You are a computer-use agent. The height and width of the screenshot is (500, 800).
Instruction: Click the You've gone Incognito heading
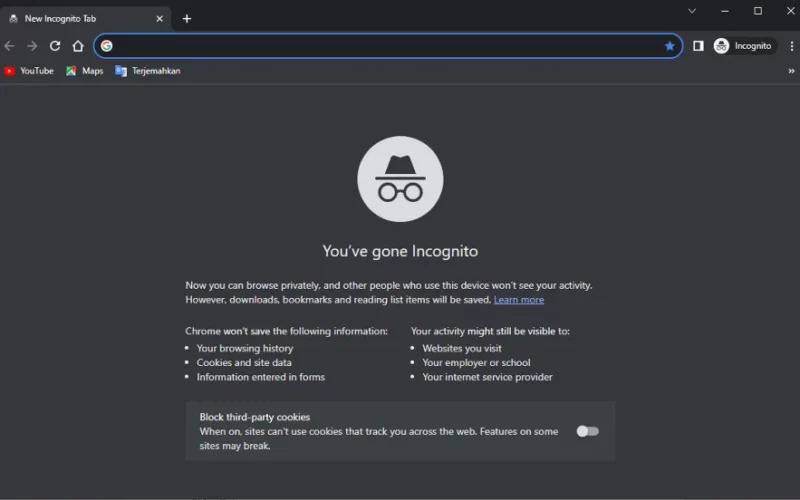(x=400, y=251)
